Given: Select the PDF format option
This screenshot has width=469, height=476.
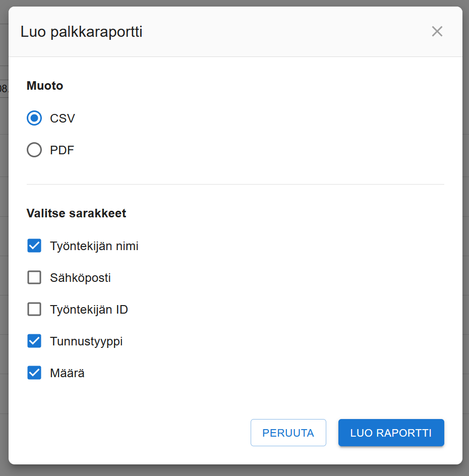Looking at the screenshot, I should point(34,150).
